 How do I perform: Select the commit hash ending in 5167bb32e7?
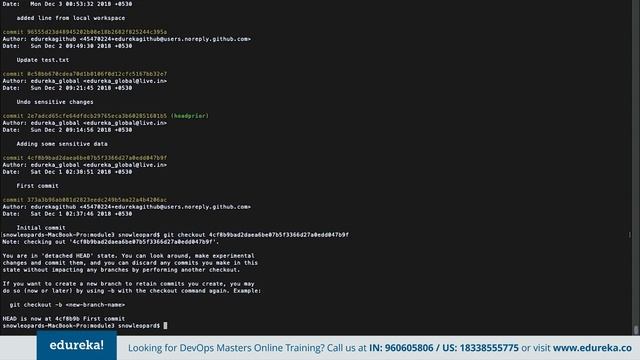click(97, 74)
